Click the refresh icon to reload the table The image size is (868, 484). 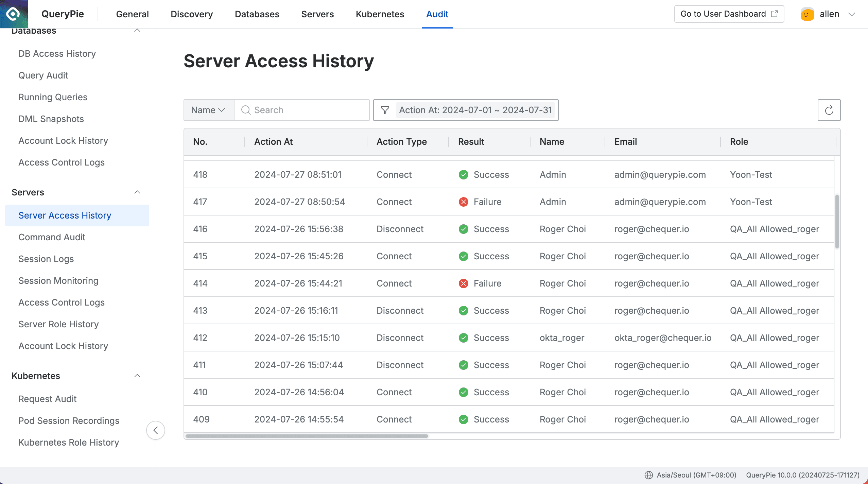[829, 110]
